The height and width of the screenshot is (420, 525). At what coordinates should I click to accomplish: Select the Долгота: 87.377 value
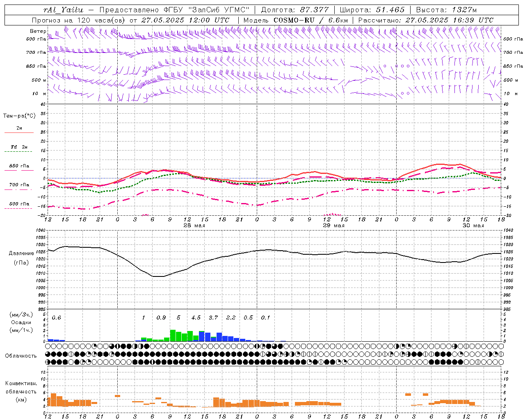pos(295,10)
